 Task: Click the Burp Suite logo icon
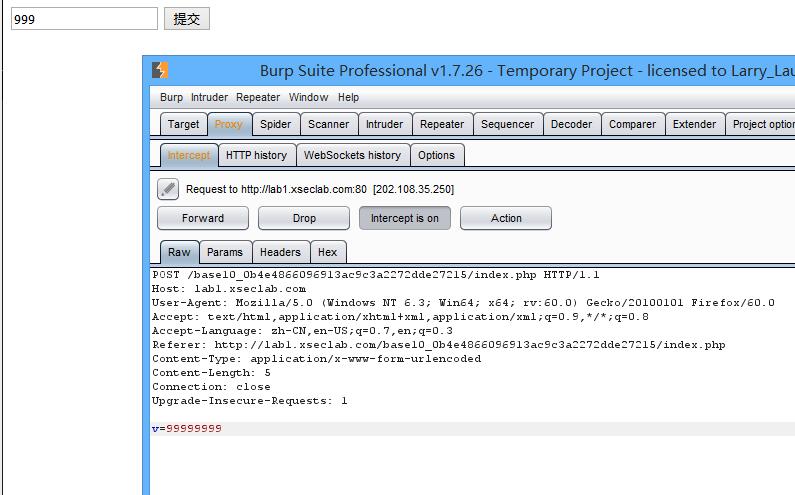160,70
